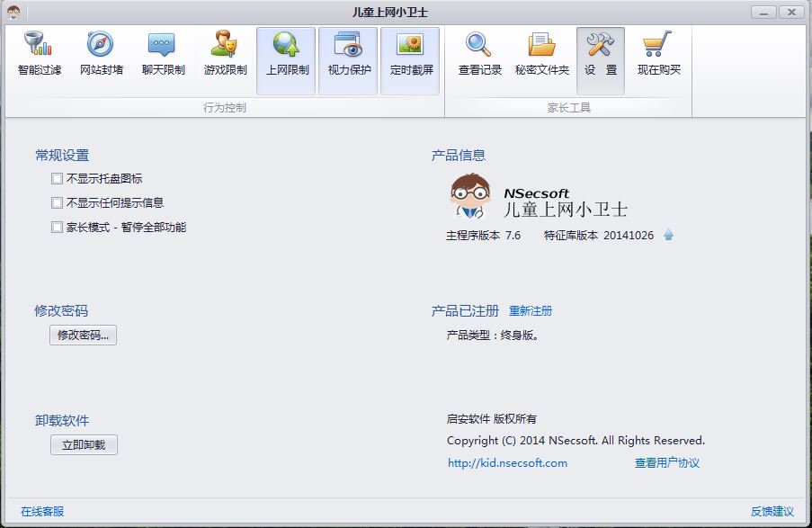Open the 重新注册 re-register link
Screen dimensions: 812x528
531,311
